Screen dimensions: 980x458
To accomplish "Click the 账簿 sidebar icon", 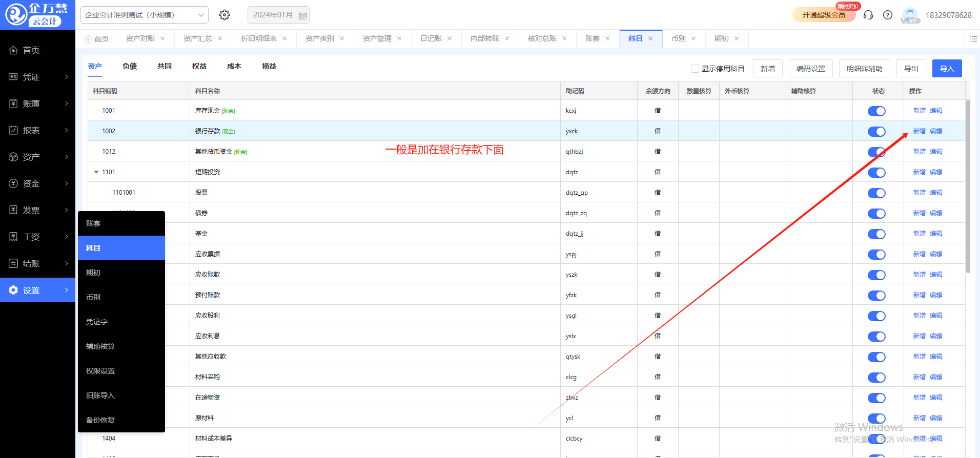I will point(13,103).
